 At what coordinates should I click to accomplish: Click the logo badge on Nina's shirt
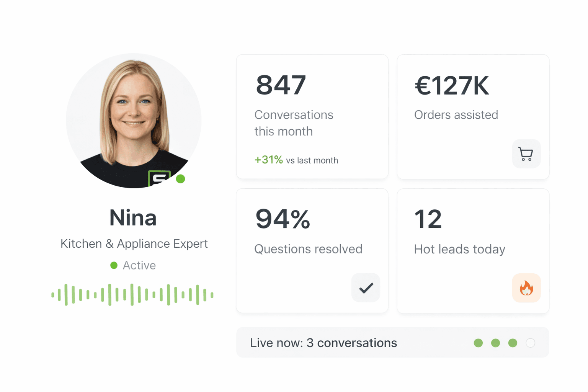159,178
